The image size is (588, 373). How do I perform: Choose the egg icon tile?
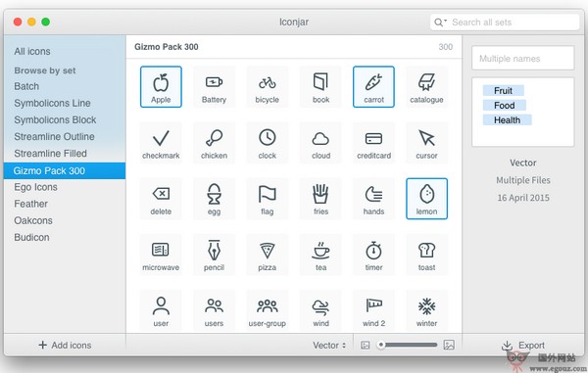coord(214,199)
